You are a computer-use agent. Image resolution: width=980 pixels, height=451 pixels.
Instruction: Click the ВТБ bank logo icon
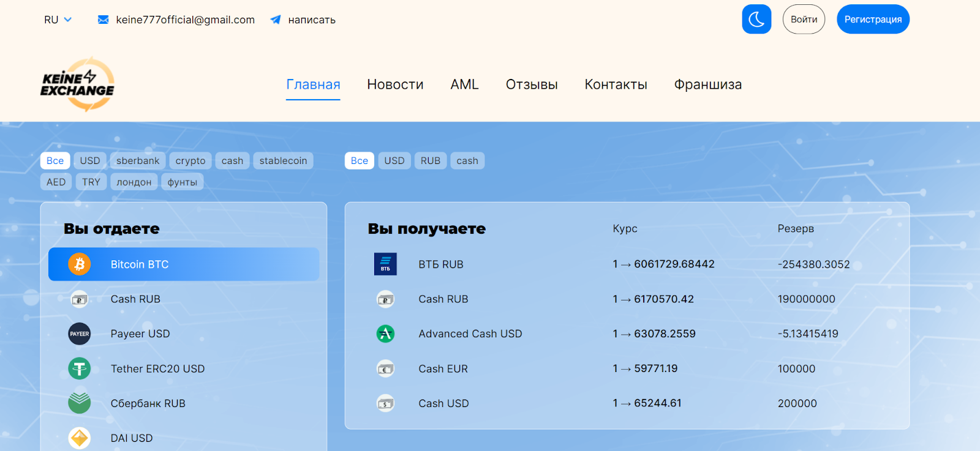pyautogui.click(x=385, y=264)
